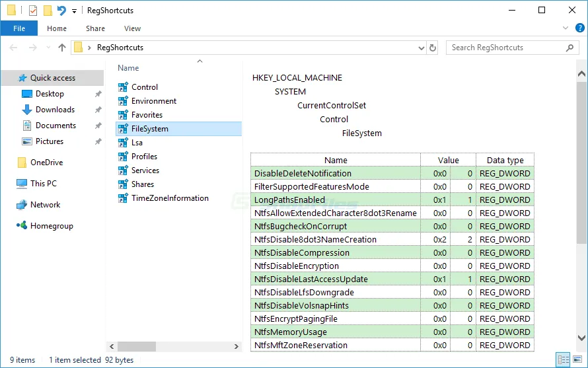Viewport: 588px width, 368px height.
Task: Open Network in the navigation pane
Action: [45, 205]
